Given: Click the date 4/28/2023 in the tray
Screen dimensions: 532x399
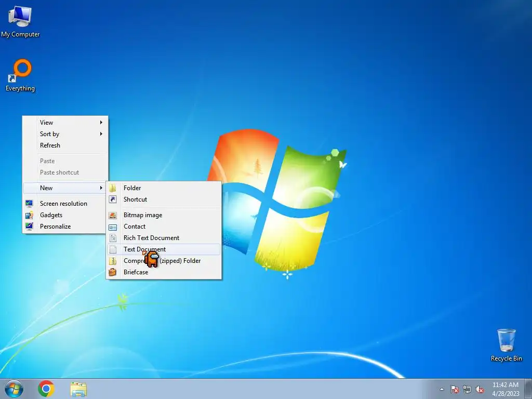Looking at the screenshot, I should [506, 394].
